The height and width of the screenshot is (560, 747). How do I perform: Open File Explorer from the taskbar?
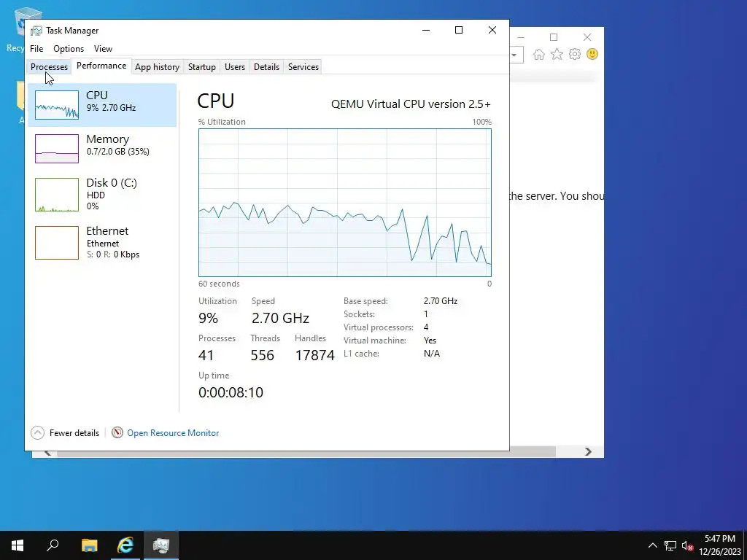[89, 545]
